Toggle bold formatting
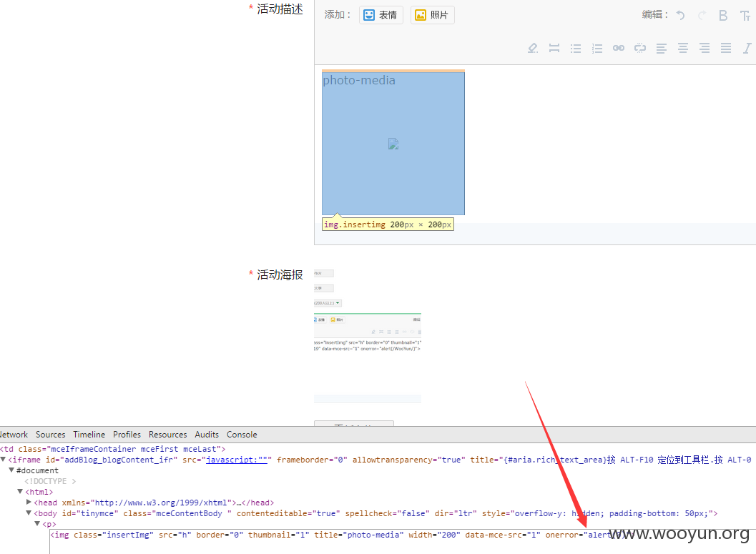The height and width of the screenshot is (554, 756). click(723, 16)
